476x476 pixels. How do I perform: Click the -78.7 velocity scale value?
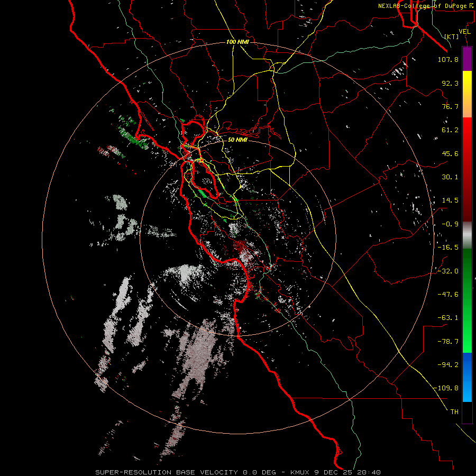(448, 342)
